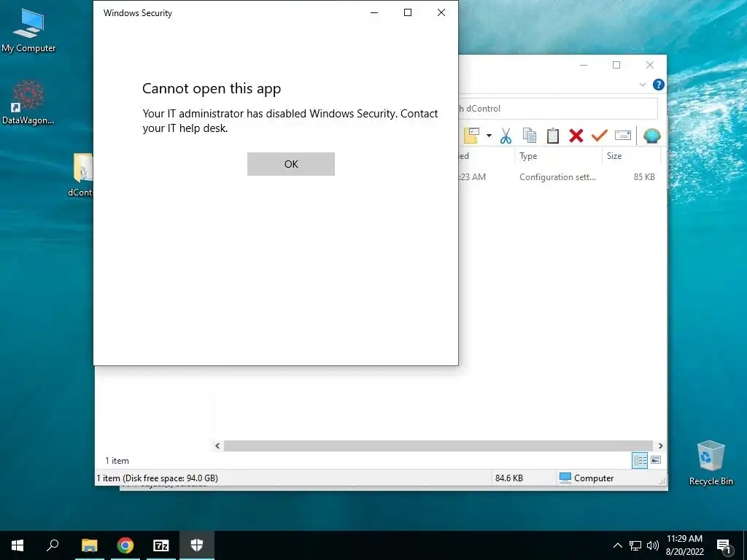Click the volume speaker icon in the system tray
The image size is (747, 560).
(653, 545)
